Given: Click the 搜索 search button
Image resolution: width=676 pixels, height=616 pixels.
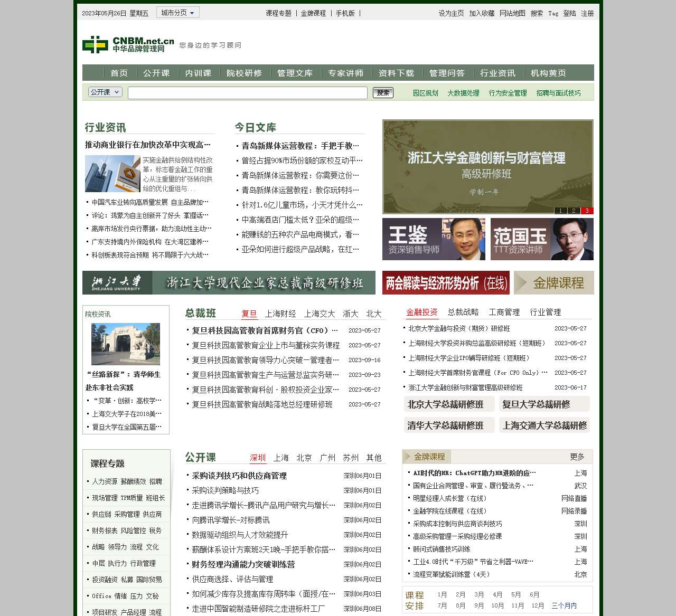Looking at the screenshot, I should click(x=383, y=93).
